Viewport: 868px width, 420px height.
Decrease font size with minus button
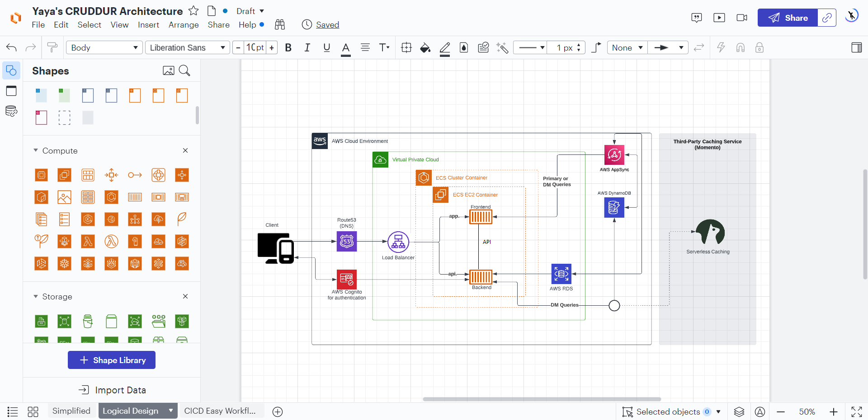pos(238,47)
